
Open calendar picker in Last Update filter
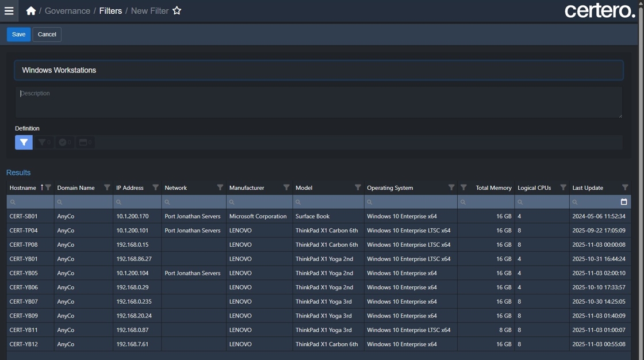click(624, 202)
